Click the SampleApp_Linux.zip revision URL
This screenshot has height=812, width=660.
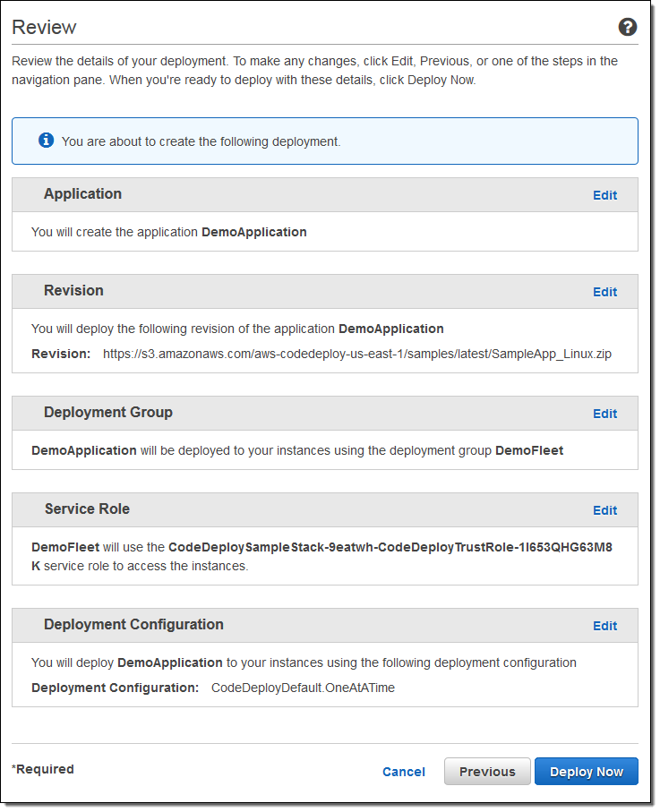tap(357, 354)
